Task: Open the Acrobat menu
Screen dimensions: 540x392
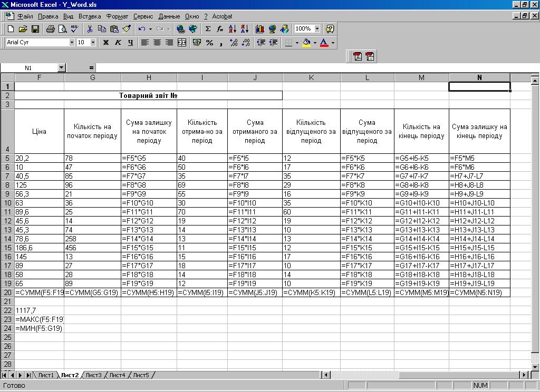Action: click(222, 16)
